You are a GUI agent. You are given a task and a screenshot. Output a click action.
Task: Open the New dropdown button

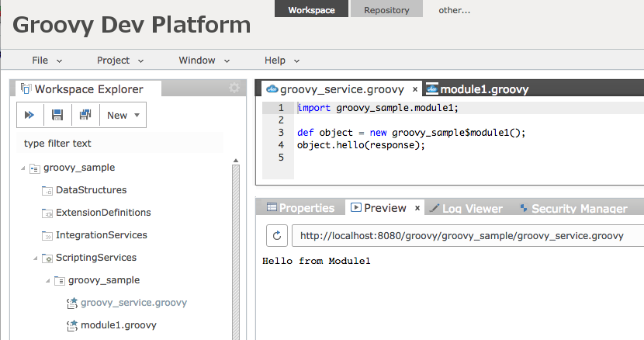pyautogui.click(x=123, y=115)
